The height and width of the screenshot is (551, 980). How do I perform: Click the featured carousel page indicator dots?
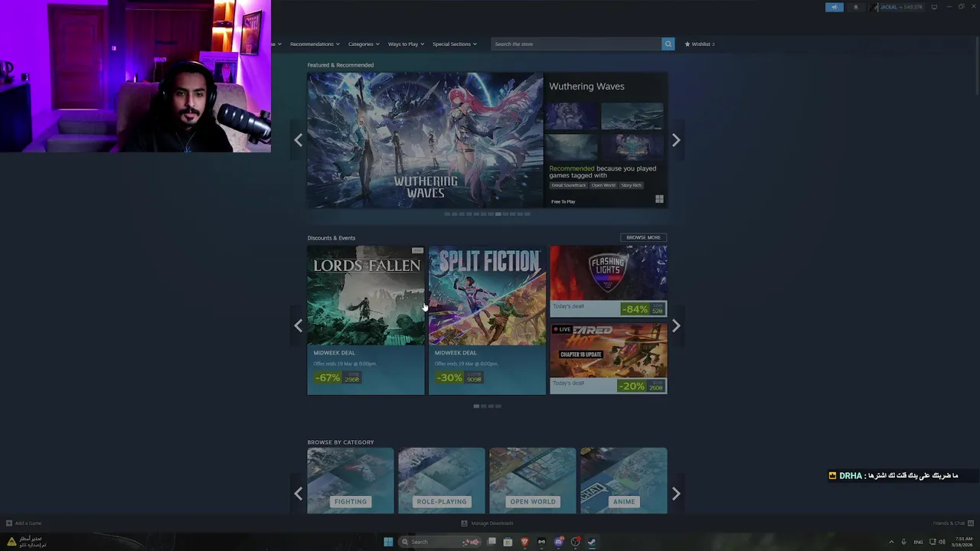(487, 214)
